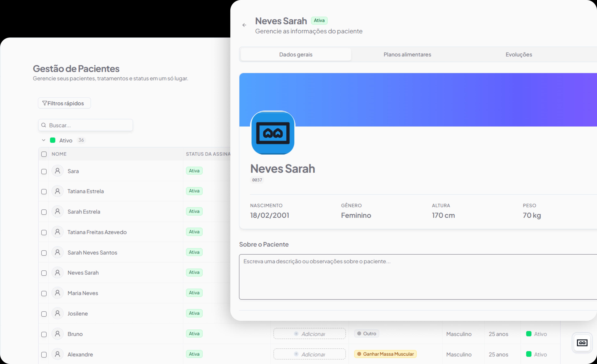The height and width of the screenshot is (364, 597).
Task: Check the box for Tatiana Freitas Azevedo
Action: (x=44, y=233)
